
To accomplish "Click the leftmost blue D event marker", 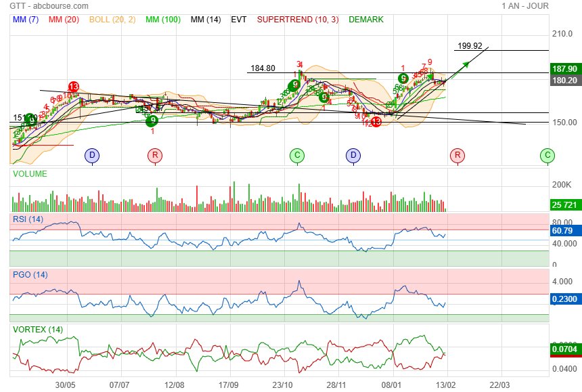I will pos(91,156).
